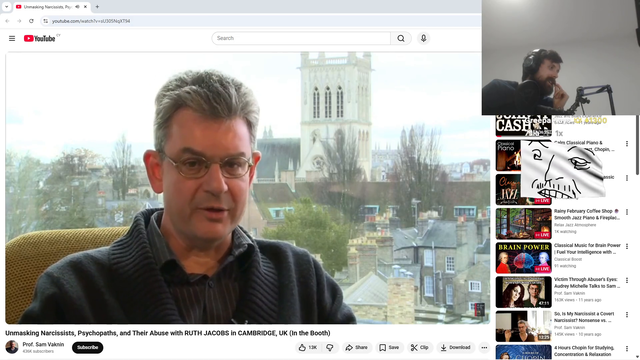Open So, Is My Narcissist a Covert title

click(x=584, y=317)
